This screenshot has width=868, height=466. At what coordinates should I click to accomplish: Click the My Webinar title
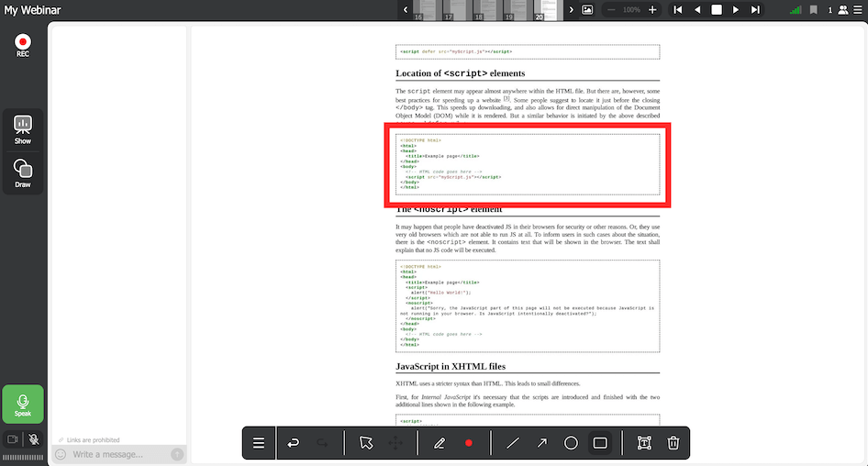(33, 10)
